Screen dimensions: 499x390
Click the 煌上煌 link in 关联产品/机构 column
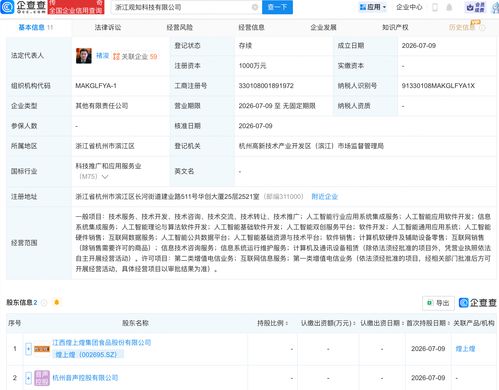[465, 349]
